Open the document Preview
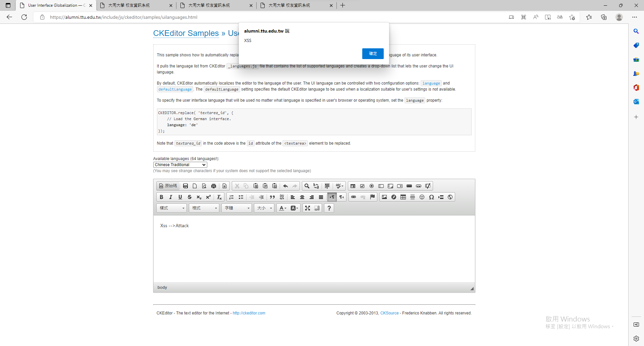Viewport: 644px width, 346px height. [204, 186]
